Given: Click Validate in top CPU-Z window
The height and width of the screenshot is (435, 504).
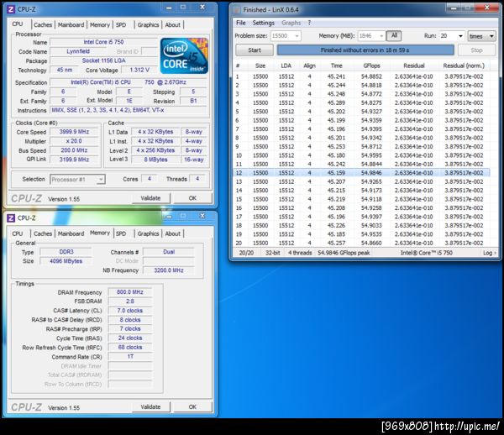Looking at the screenshot, I should pos(150,198).
